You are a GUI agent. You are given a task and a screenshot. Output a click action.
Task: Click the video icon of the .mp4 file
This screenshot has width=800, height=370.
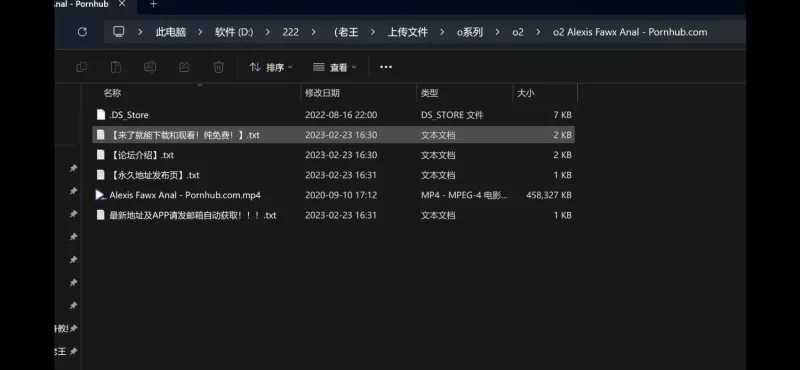100,195
